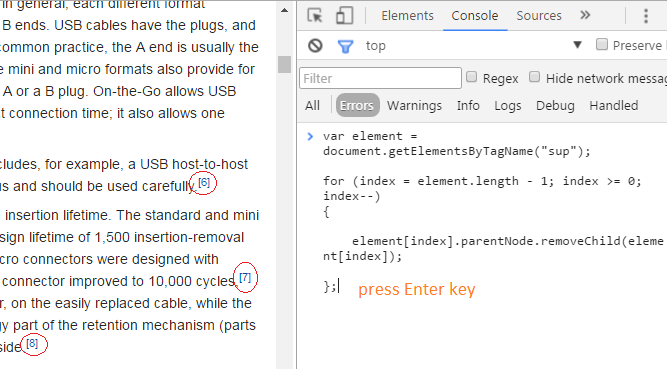
Task: Open the top execution context dropdown
Action: coord(472,45)
